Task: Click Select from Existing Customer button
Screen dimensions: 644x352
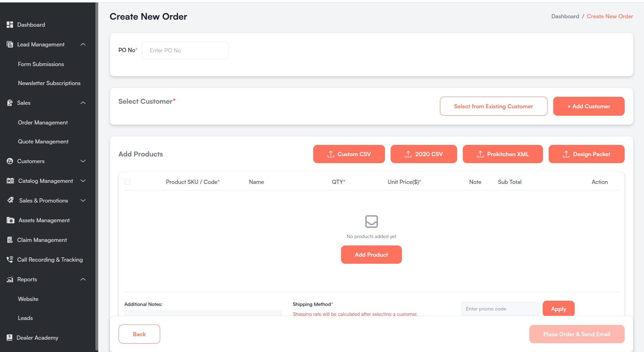Action: (494, 106)
